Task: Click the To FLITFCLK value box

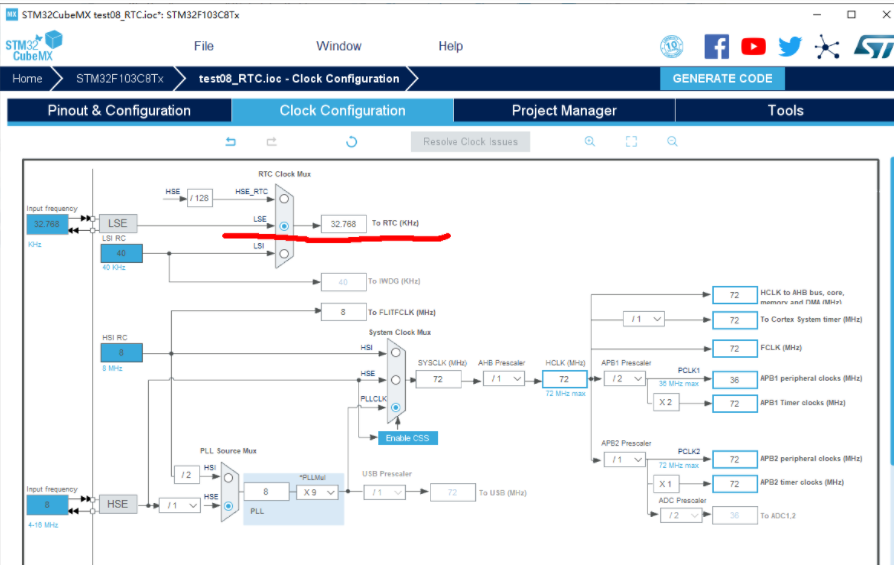Action: 344,312
